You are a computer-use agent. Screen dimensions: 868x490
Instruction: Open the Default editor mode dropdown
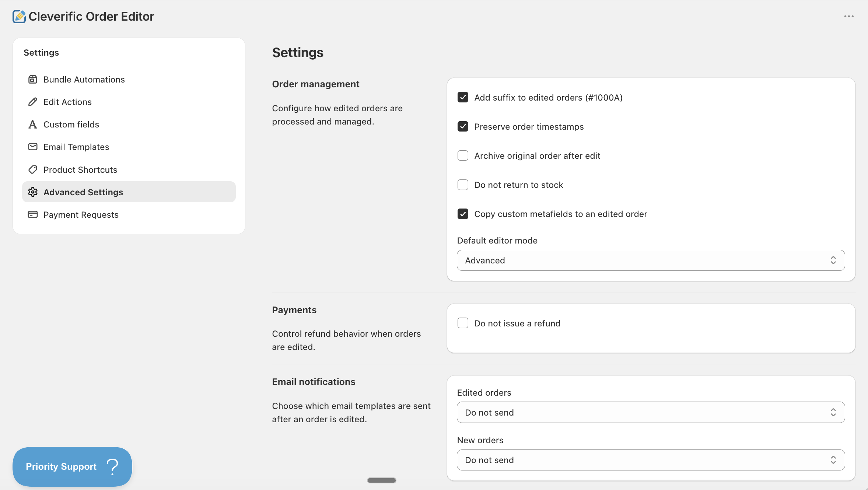point(651,260)
